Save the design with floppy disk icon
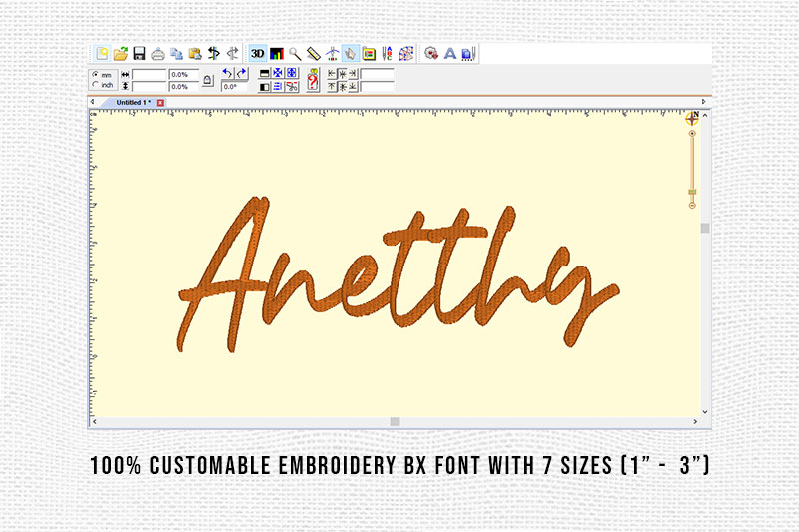This screenshot has height=532, width=799. point(139,54)
